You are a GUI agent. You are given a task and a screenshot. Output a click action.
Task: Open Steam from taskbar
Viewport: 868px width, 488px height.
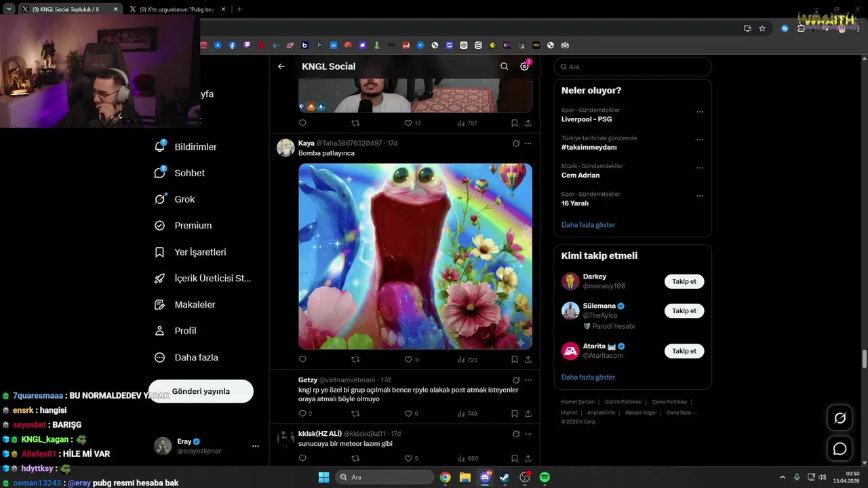[x=505, y=477]
